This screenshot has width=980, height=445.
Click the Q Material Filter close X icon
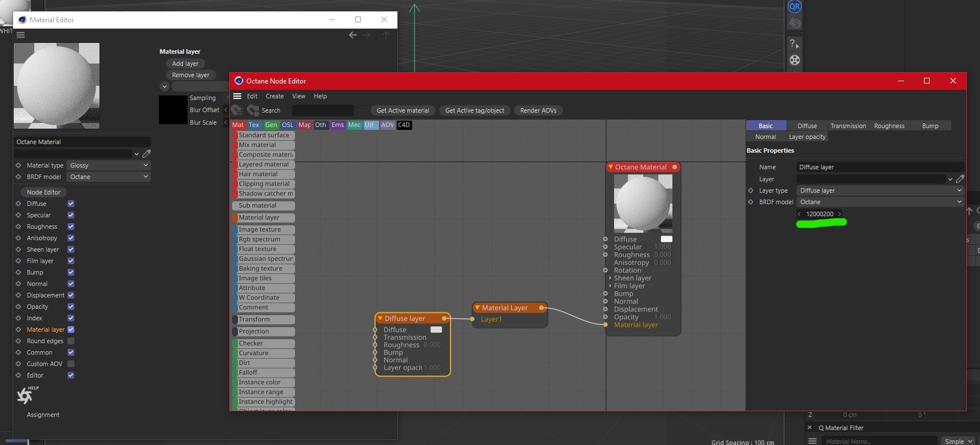(x=810, y=427)
